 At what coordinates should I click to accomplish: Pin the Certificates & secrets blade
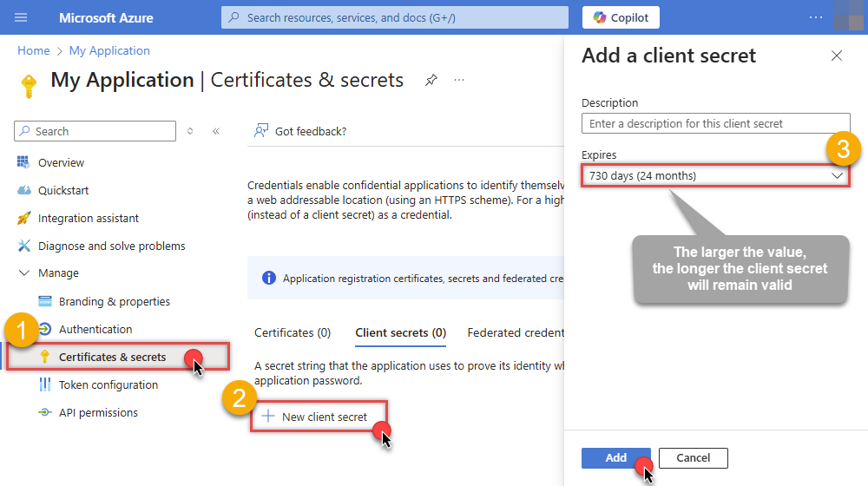pyautogui.click(x=431, y=80)
